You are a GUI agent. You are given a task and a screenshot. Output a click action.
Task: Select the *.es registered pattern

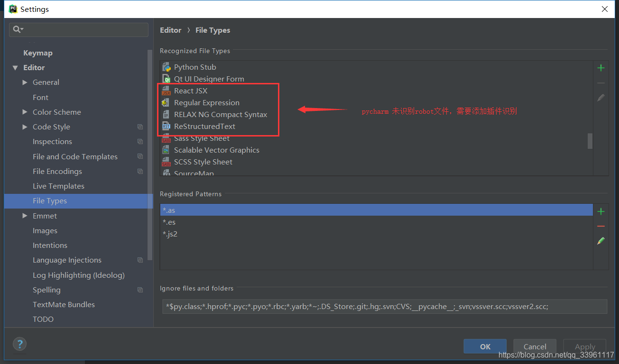(377, 222)
